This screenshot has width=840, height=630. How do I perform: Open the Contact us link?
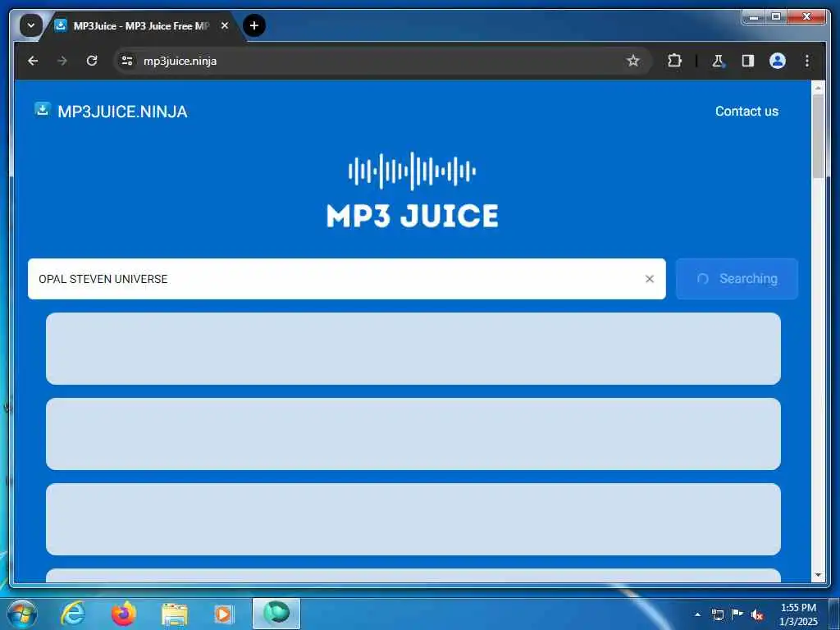coord(746,111)
